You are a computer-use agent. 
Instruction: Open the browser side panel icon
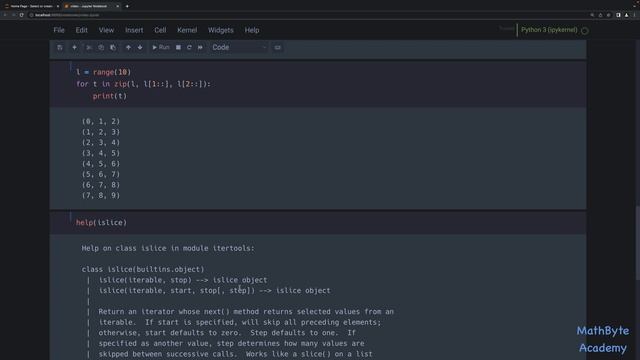pos(618,15)
